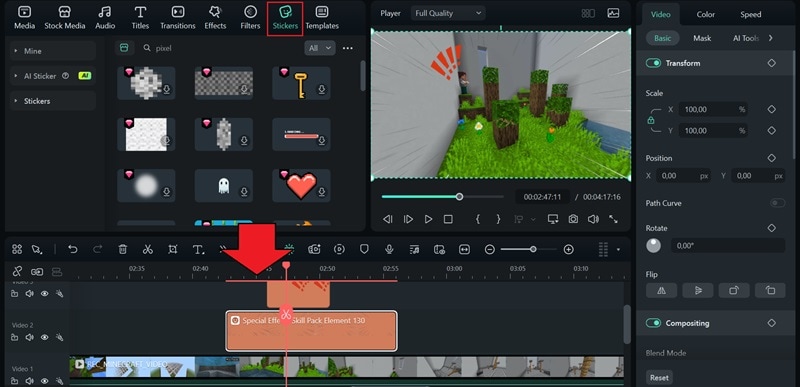Viewport: 800px width, 387px height.
Task: Switch to the Color properties tab
Action: 706,14
